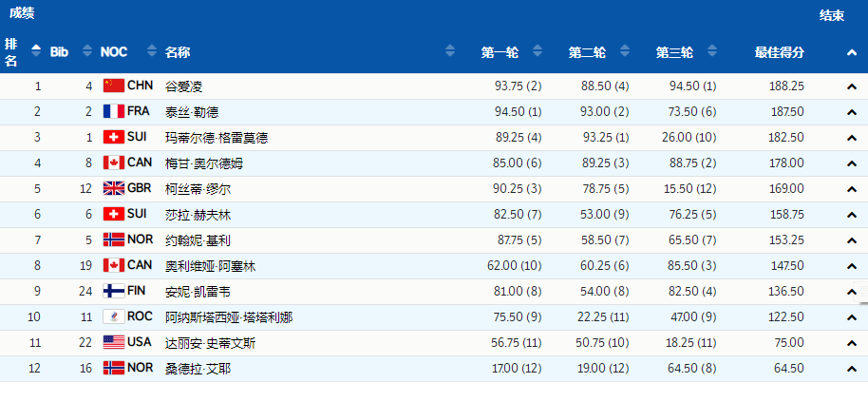Expand 莎拉·赫夫林 row chevron
Screen dimensions: 868x402
tap(852, 215)
